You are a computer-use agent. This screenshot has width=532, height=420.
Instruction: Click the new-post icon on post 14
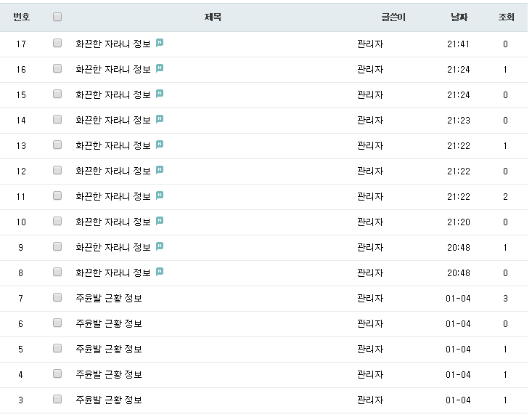point(160,119)
